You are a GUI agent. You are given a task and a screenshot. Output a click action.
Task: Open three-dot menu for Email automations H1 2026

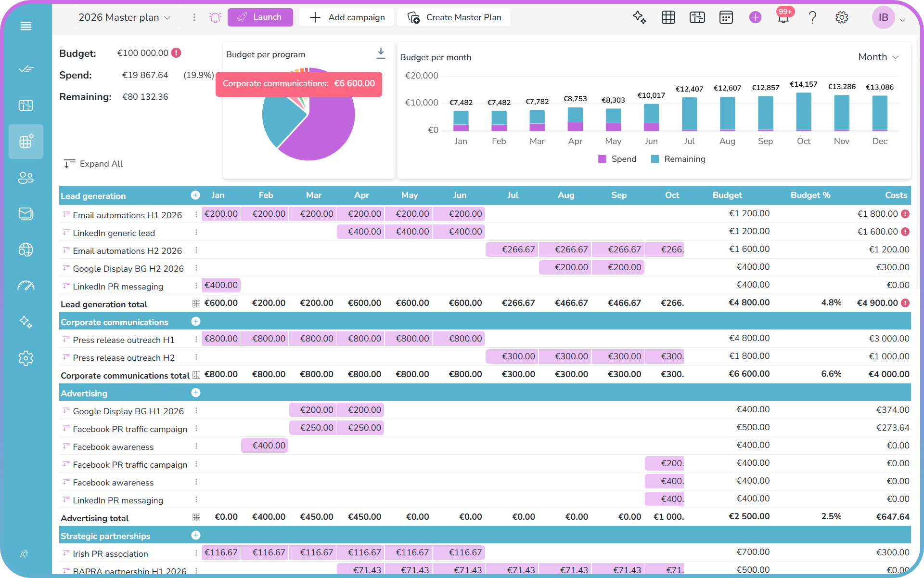point(196,214)
